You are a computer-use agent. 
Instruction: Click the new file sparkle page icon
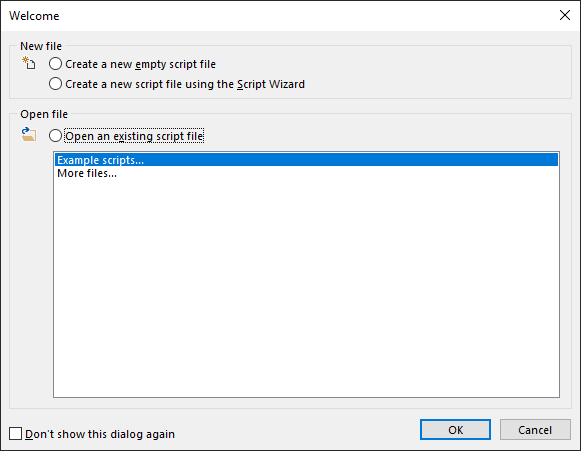(x=29, y=63)
